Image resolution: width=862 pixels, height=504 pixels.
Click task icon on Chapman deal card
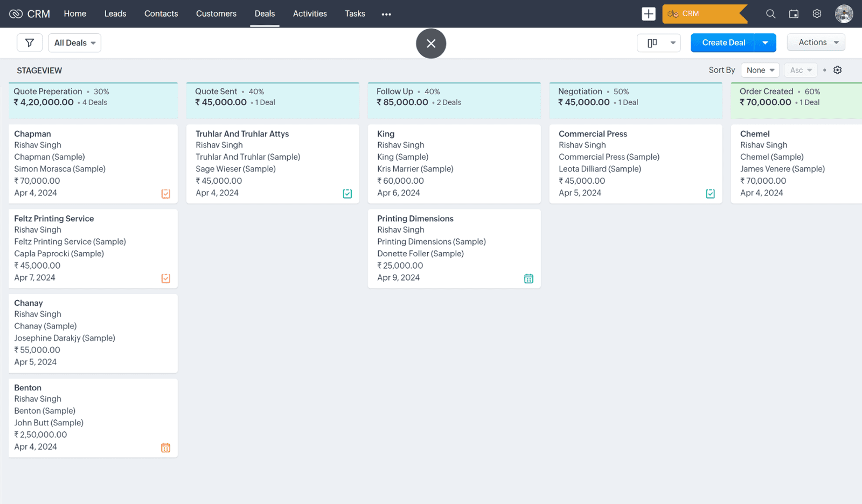tap(166, 194)
